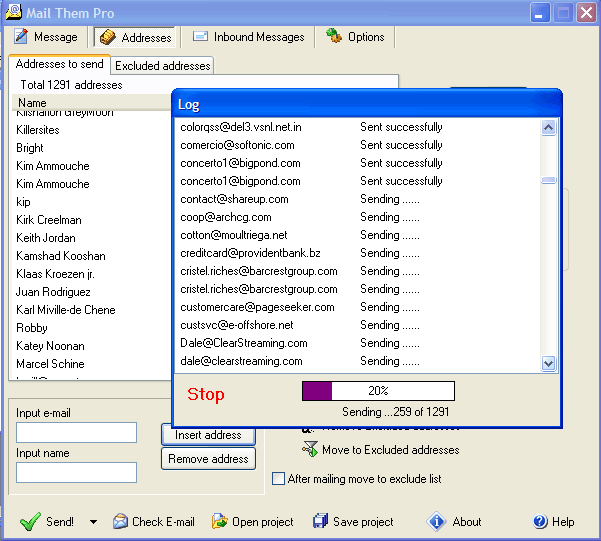The image size is (601, 541).
Task: Click the Check E-mail envelope icon
Action: tap(120, 521)
